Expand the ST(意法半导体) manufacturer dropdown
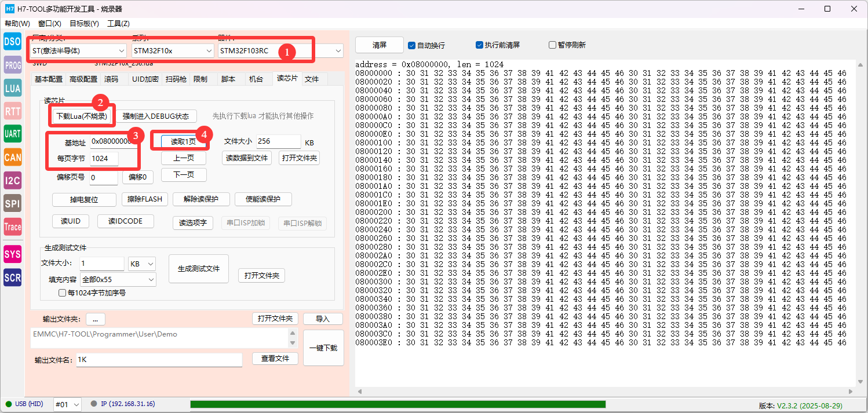Screen dimensions: 868x413 click(78, 51)
